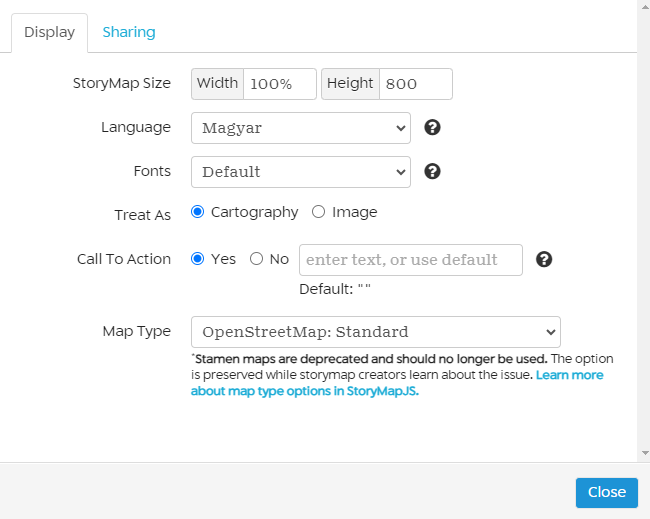Switch to the Sharing tab

click(x=129, y=32)
